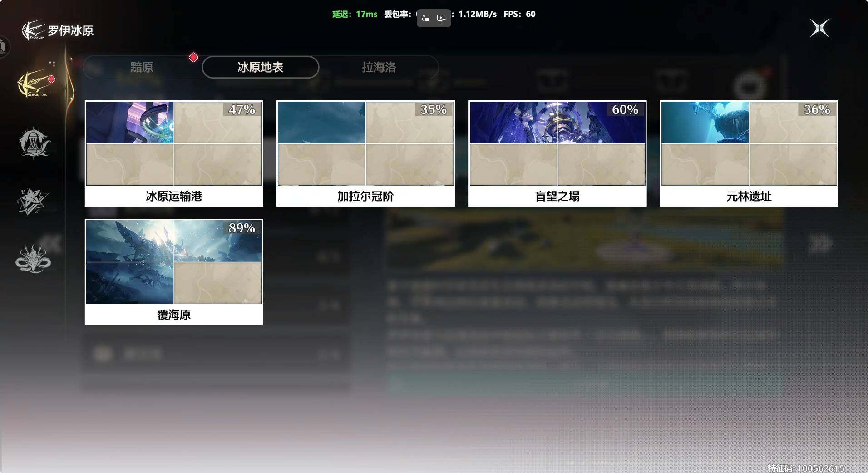Click the 特征码: 100562615 text
Image resolution: width=868 pixels, height=473 pixels.
click(806, 468)
